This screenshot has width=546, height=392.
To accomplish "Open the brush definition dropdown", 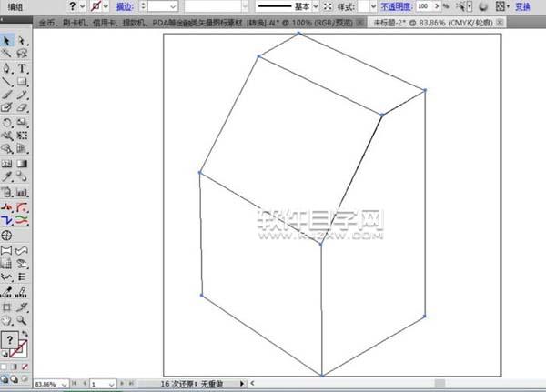I will (x=245, y=6).
